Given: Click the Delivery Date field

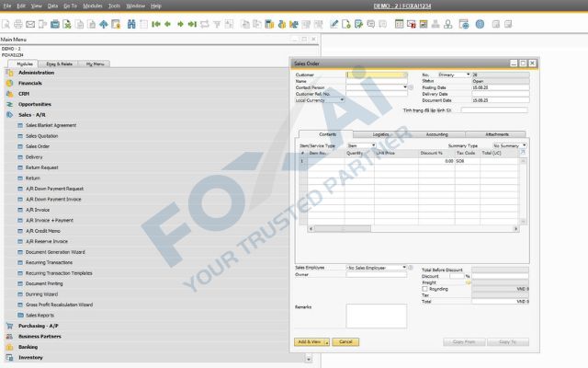Looking at the screenshot, I should point(501,94).
